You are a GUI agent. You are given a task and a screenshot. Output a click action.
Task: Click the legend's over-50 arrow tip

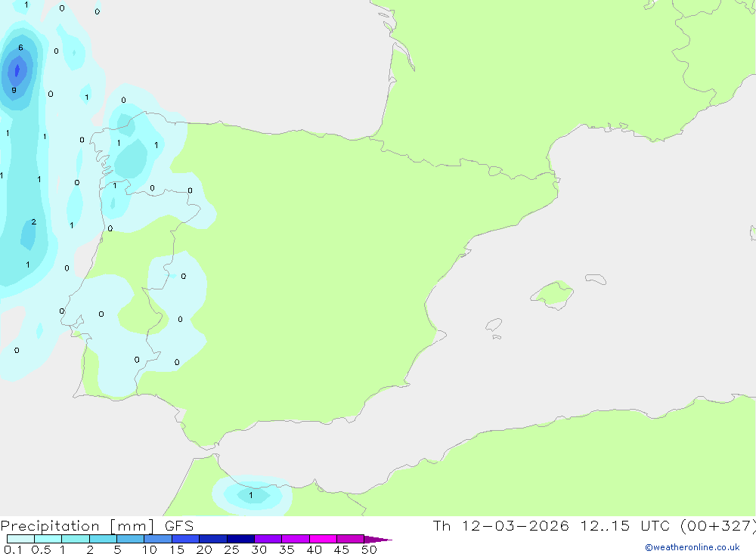click(x=378, y=540)
